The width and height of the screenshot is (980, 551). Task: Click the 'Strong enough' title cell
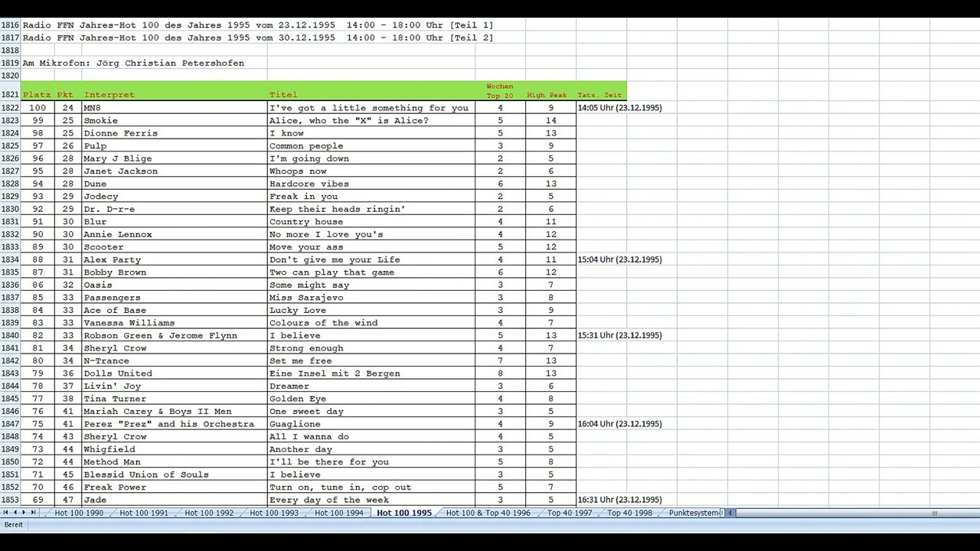click(371, 348)
